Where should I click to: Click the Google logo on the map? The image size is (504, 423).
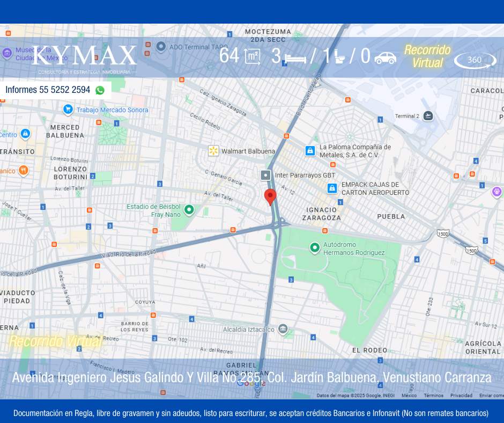251,383
